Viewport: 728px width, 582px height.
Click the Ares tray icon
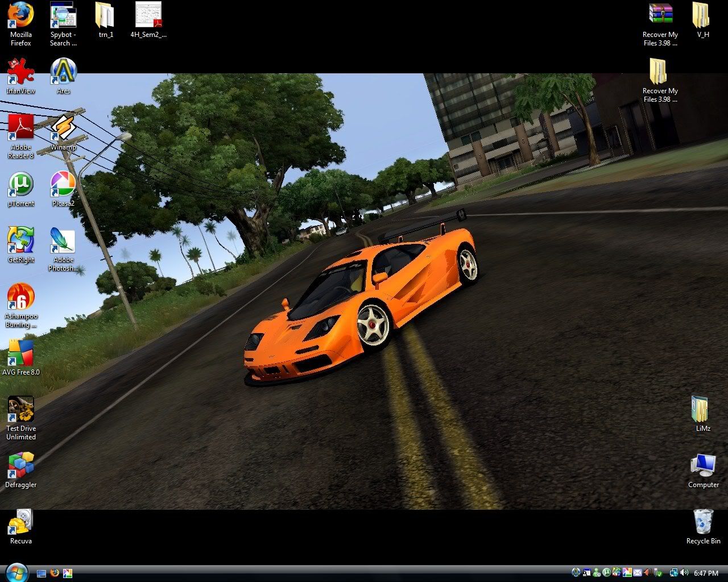coord(576,572)
